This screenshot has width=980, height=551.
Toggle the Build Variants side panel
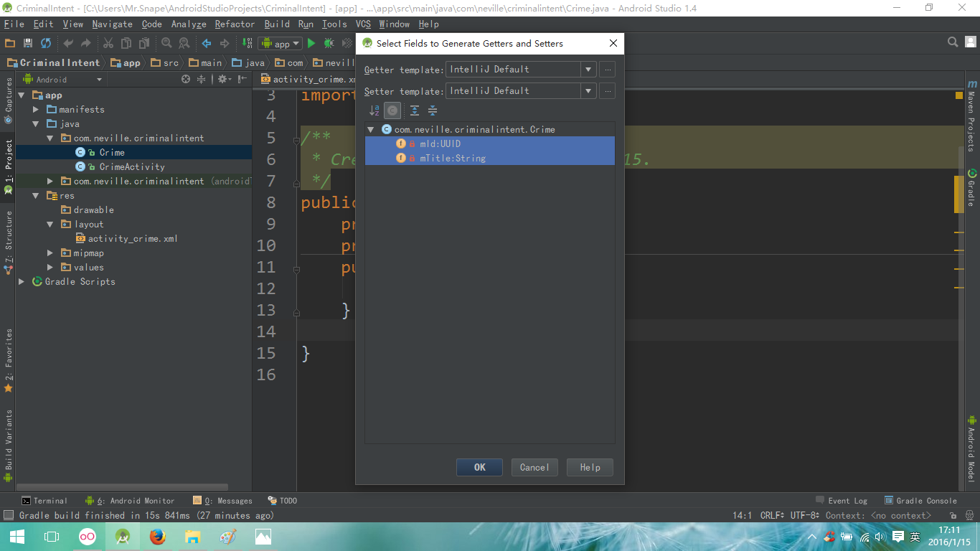[x=8, y=446]
